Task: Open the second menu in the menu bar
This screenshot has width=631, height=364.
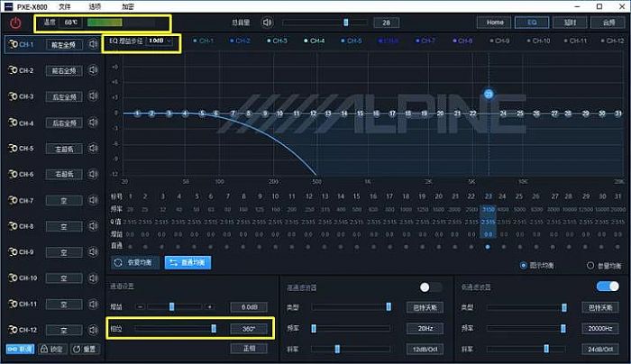Action: pos(95,6)
